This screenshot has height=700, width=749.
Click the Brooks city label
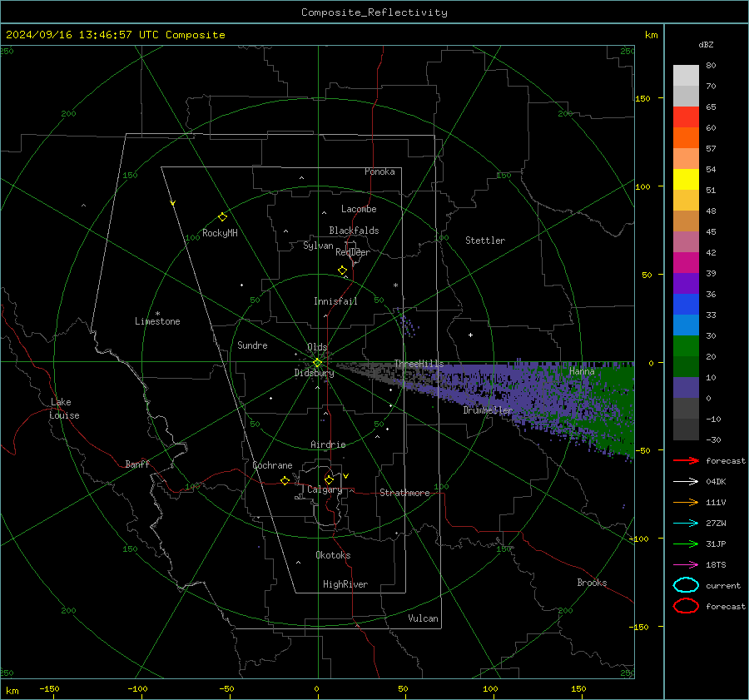point(592,583)
